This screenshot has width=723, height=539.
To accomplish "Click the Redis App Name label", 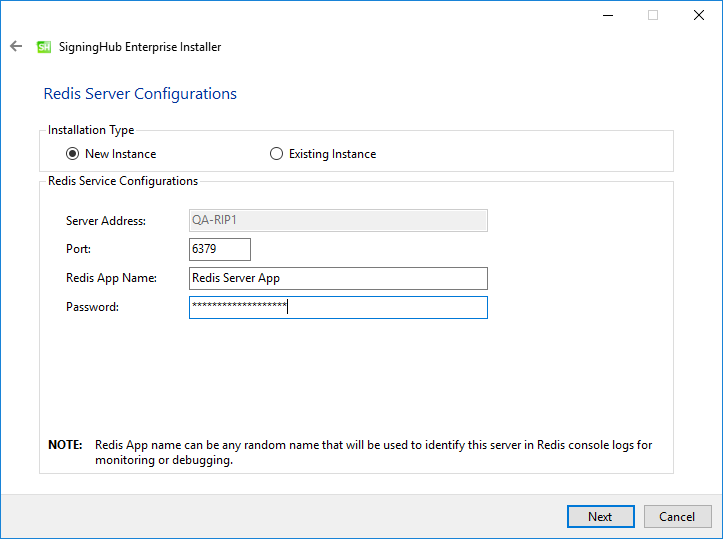I will pos(111,278).
